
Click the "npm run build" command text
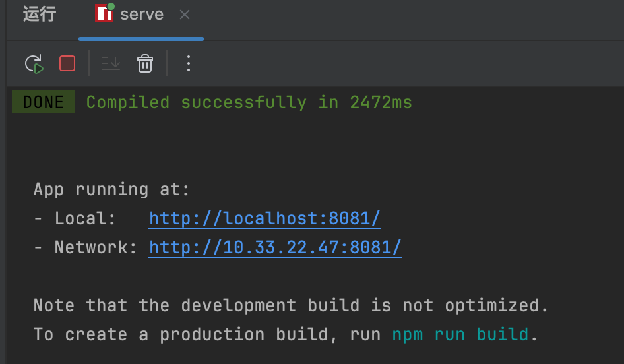460,334
